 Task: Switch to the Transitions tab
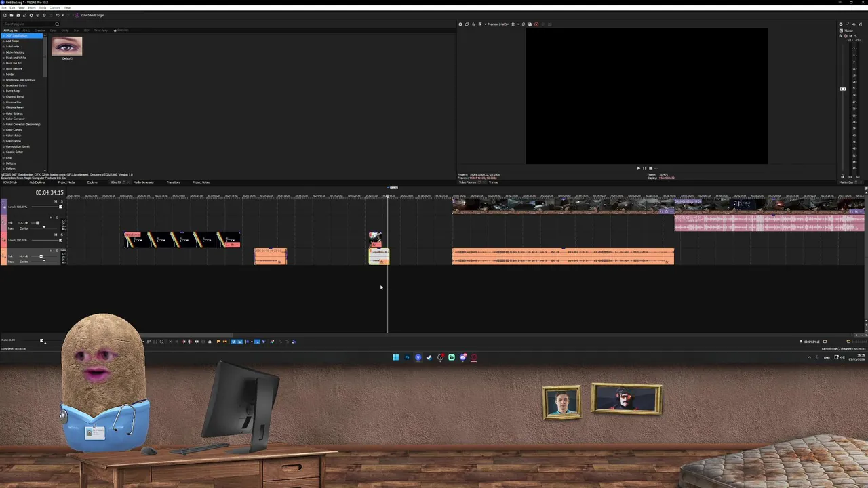coord(173,182)
